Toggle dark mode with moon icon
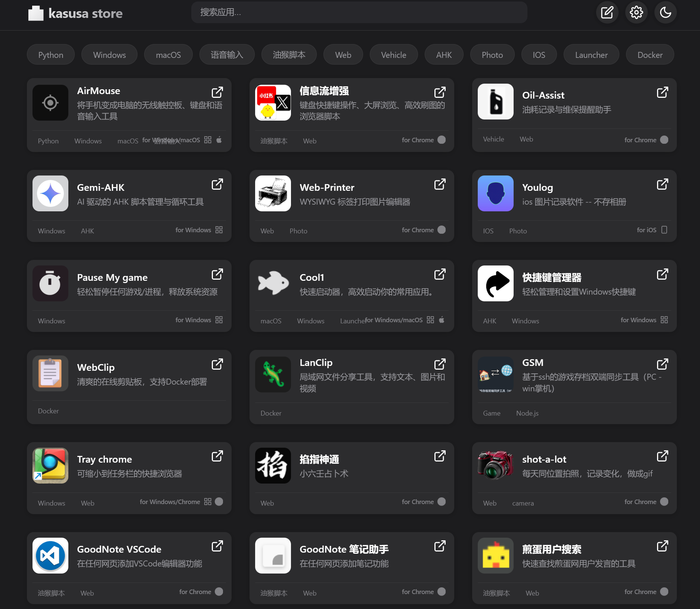Viewport: 700px width, 609px height. (665, 13)
